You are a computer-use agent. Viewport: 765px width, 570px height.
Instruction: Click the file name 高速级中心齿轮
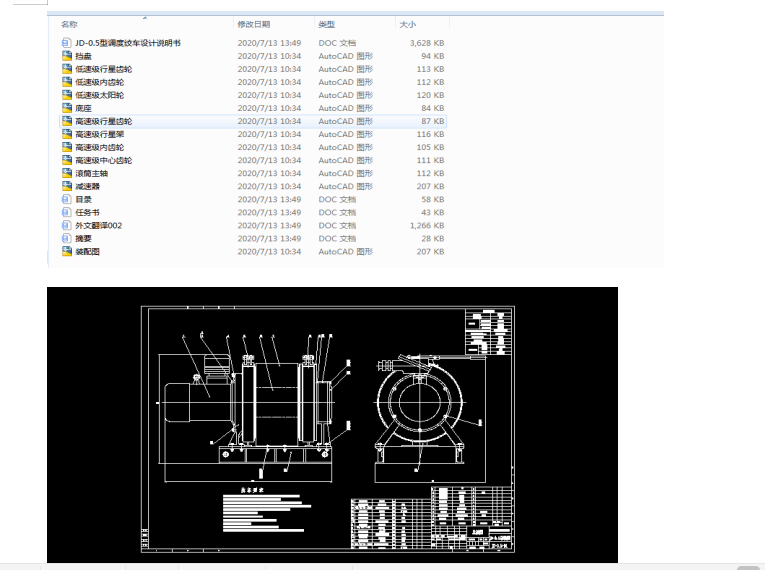pos(103,160)
